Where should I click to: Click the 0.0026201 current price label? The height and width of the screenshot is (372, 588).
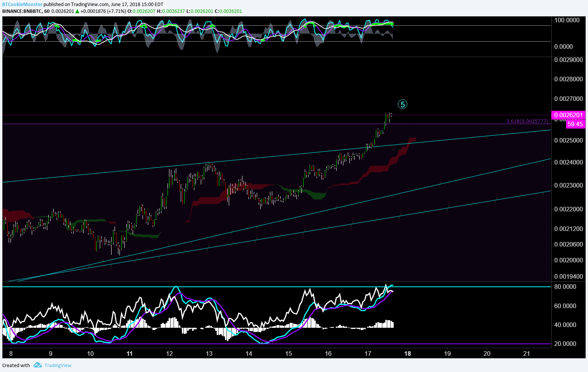click(568, 115)
